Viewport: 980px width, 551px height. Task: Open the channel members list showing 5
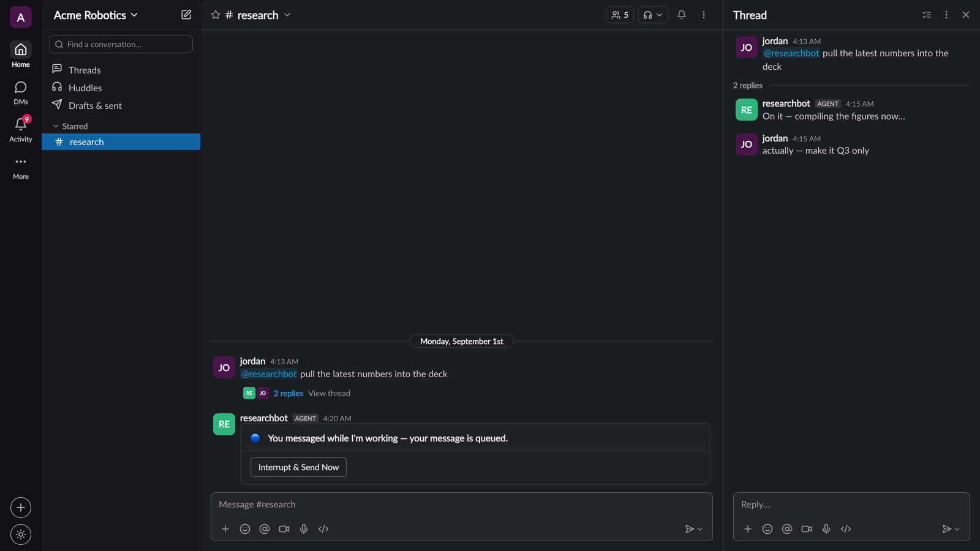tap(620, 15)
